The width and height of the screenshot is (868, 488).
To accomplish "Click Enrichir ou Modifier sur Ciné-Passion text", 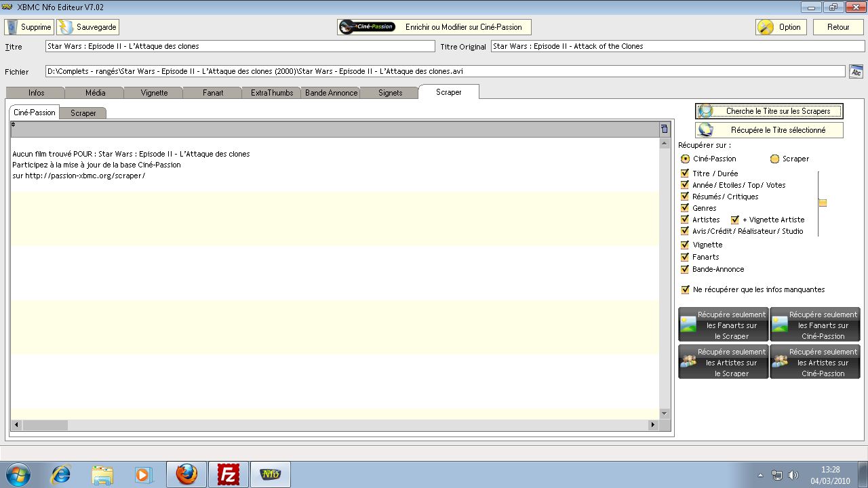I will tap(464, 27).
